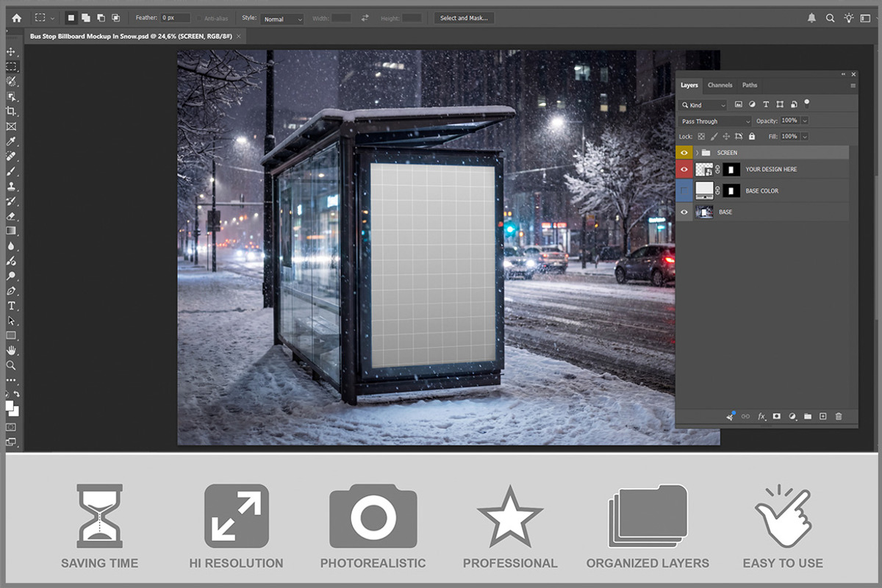
Task: Create new layer plus icon
Action: 823,416
